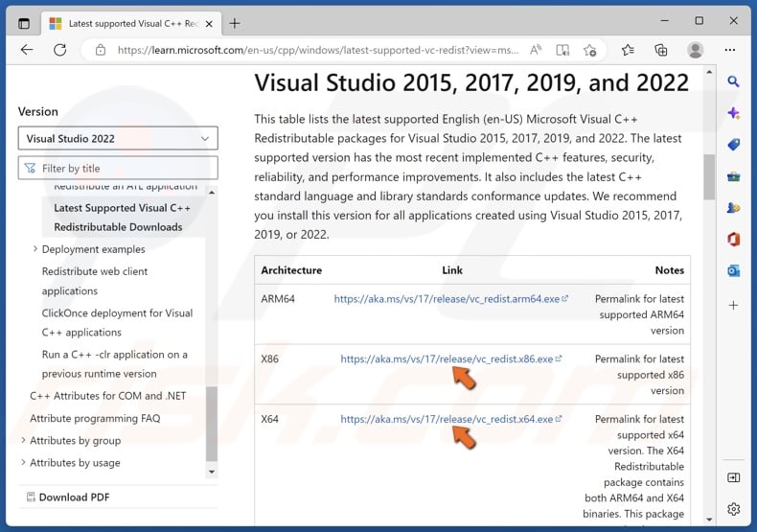Click the address bar URL
The image size is (757, 532).
click(x=318, y=50)
